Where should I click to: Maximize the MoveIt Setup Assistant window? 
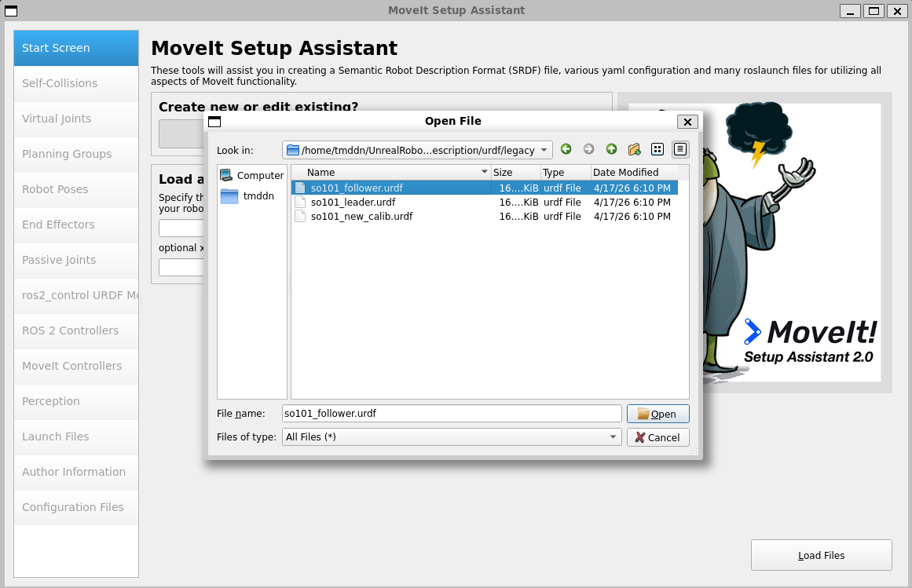pos(874,10)
